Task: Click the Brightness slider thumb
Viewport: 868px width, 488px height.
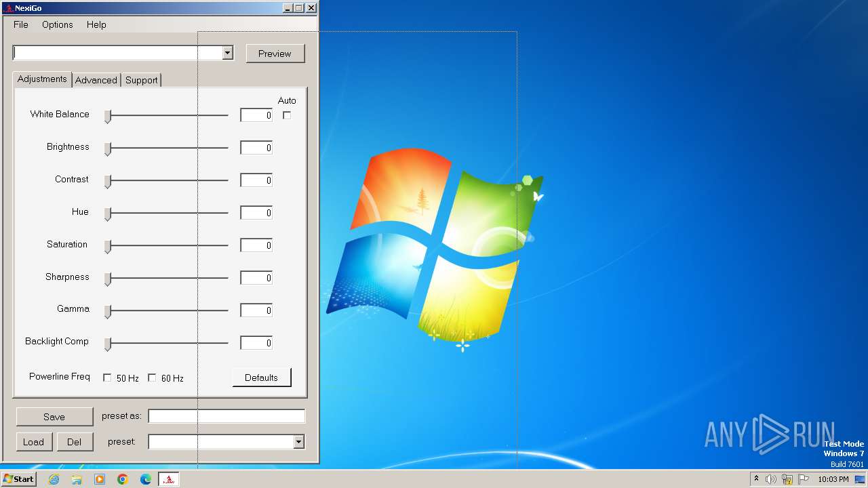Action: tap(107, 149)
